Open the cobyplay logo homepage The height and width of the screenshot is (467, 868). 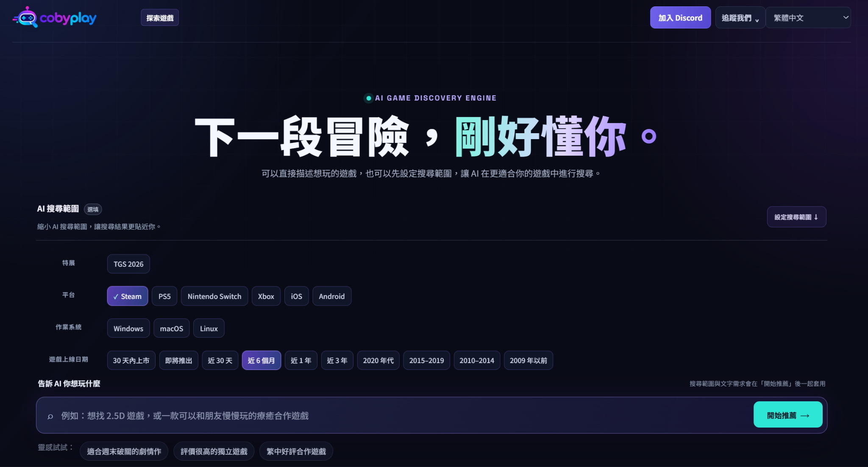54,17
